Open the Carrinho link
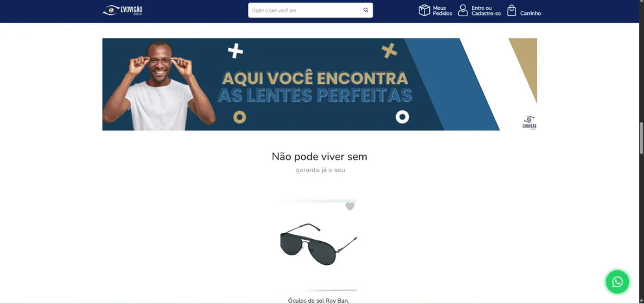644x304 pixels. (530, 13)
